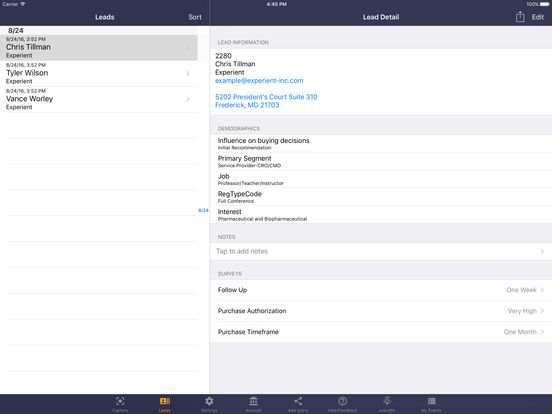
Task: Tap the 'Tap to add notes' field
Action: (381, 251)
